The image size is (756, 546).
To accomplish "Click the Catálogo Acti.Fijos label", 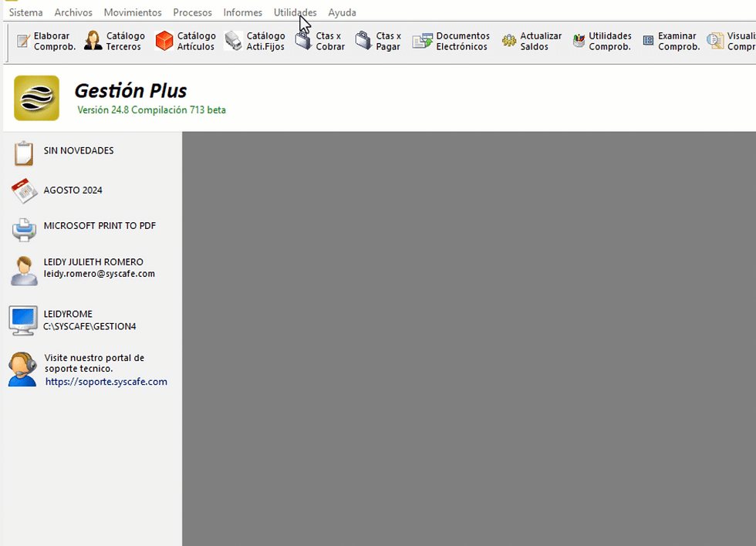I will (265, 42).
